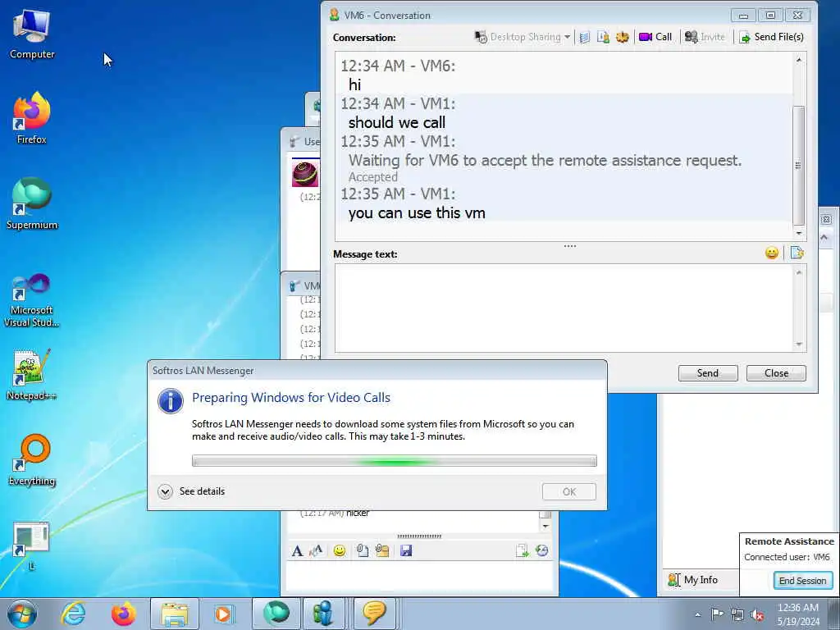This screenshot has height=630, width=840.
Task: Click conversation scrollbar up arrow
Action: coord(798,60)
